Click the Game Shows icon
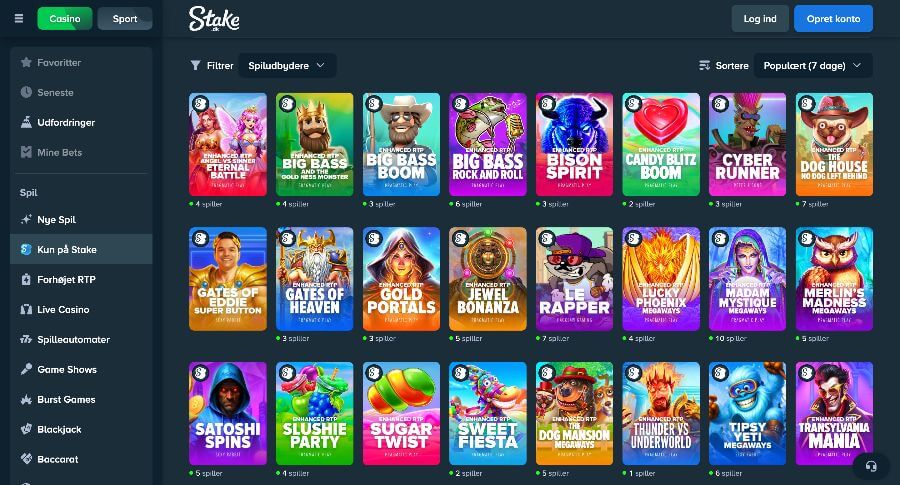The image size is (900, 485). [26, 369]
